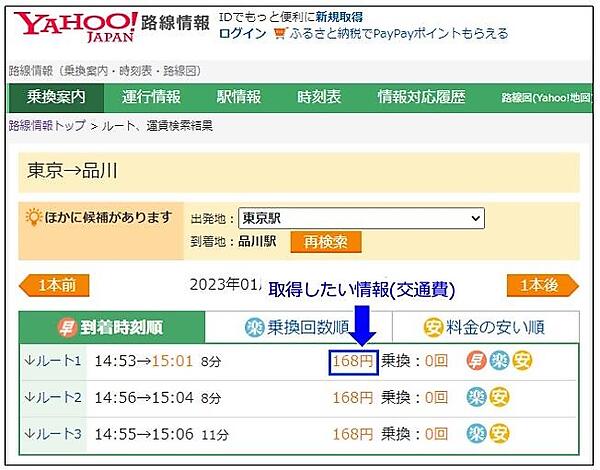Click the blue 楽 badge in ルート2 row
600x470 pixels.
click(x=476, y=397)
